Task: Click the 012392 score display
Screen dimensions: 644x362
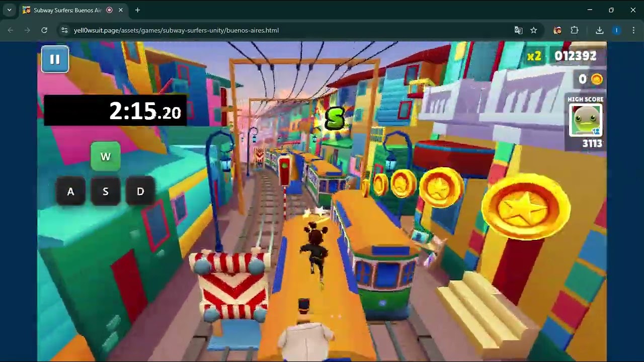Action: click(575, 56)
